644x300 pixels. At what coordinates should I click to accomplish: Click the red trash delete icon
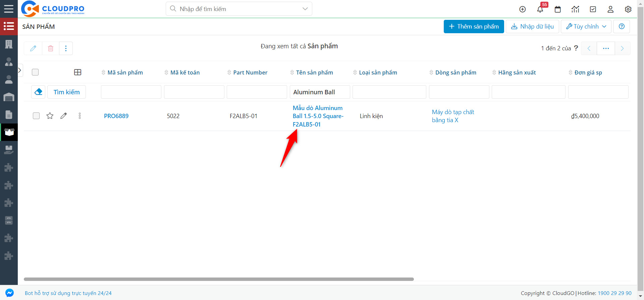[x=51, y=48]
